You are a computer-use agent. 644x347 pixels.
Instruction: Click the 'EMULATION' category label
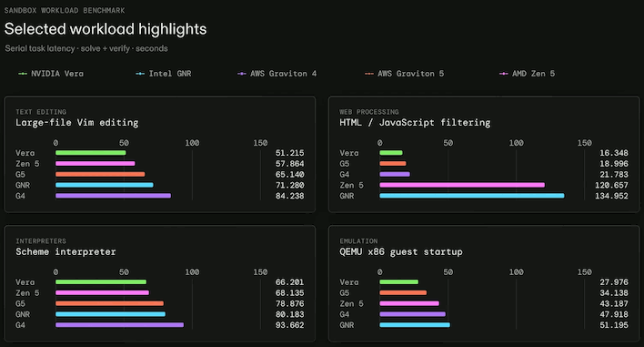(358, 241)
